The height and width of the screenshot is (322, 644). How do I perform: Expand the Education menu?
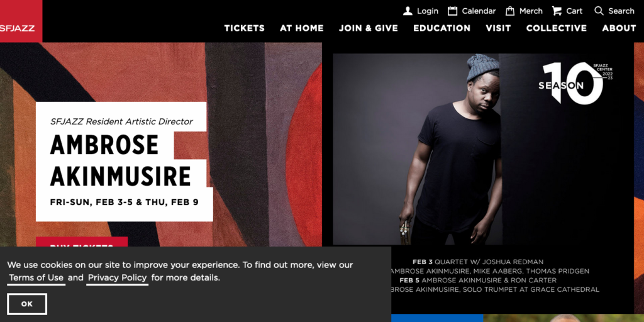[x=441, y=28]
